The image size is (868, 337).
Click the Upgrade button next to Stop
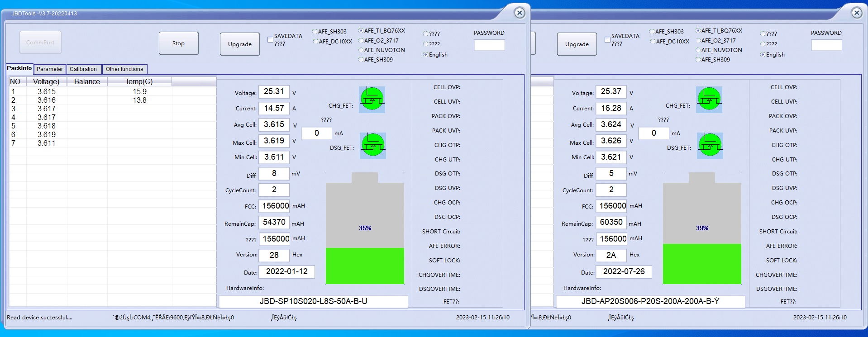click(x=240, y=44)
